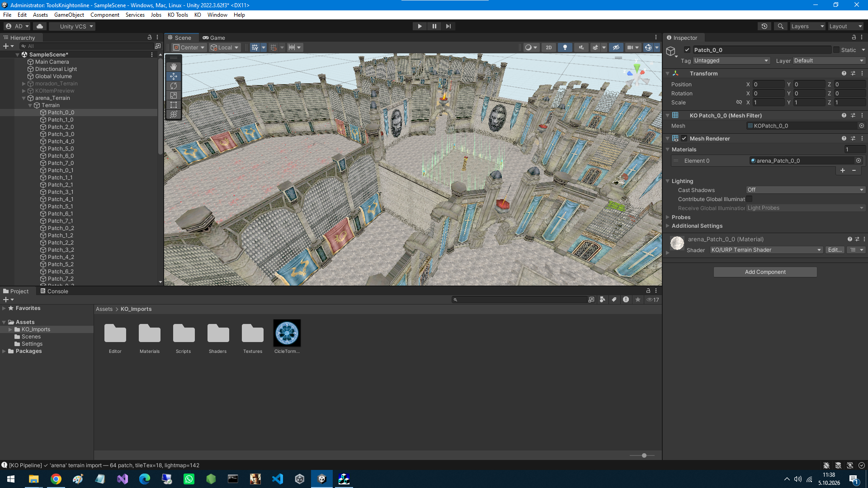Open the KO/URP Terrain Shader dropdown

(x=766, y=250)
